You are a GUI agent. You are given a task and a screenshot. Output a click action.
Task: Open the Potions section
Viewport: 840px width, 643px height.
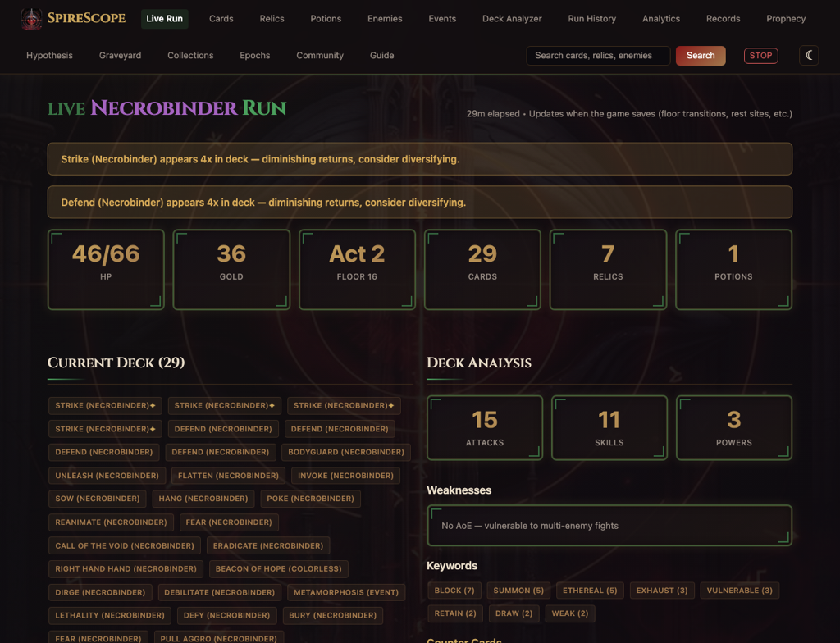(326, 19)
